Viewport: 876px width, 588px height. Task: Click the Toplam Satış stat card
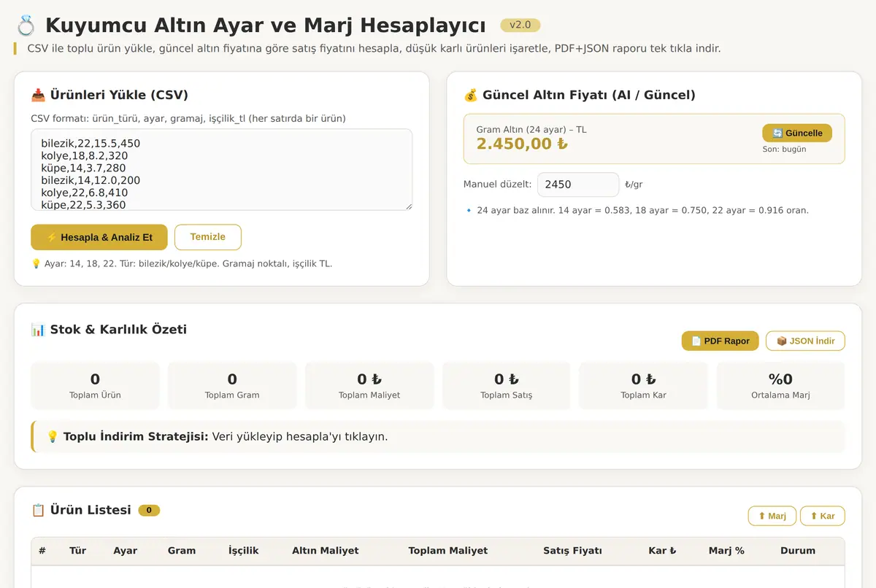(507, 386)
